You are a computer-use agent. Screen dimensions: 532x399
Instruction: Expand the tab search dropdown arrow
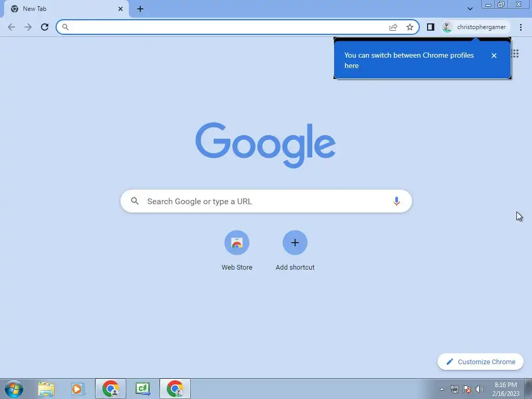pyautogui.click(x=470, y=9)
